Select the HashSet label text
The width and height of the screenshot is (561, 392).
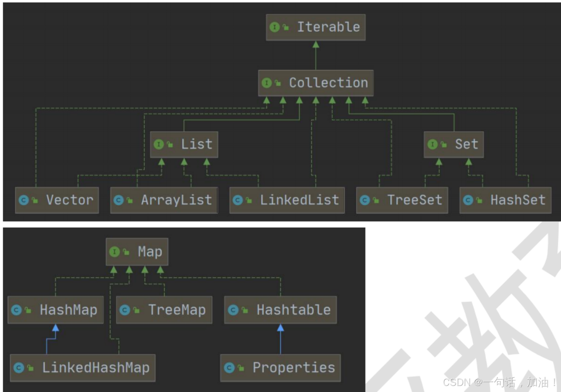pyautogui.click(x=518, y=200)
